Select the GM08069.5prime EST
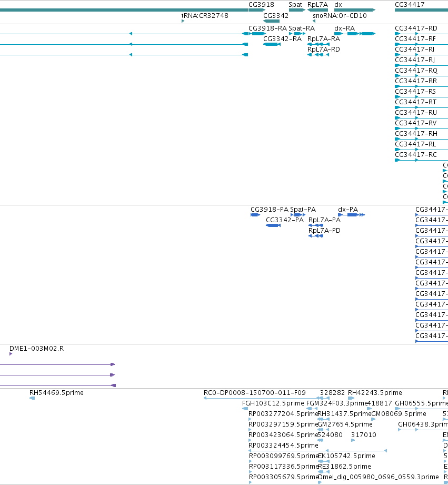The image size is (448, 485). coord(373,419)
